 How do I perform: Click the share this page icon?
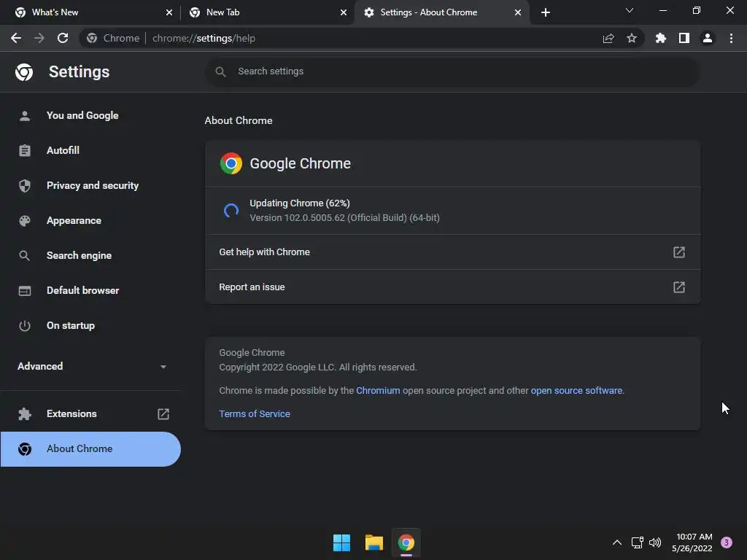(608, 38)
